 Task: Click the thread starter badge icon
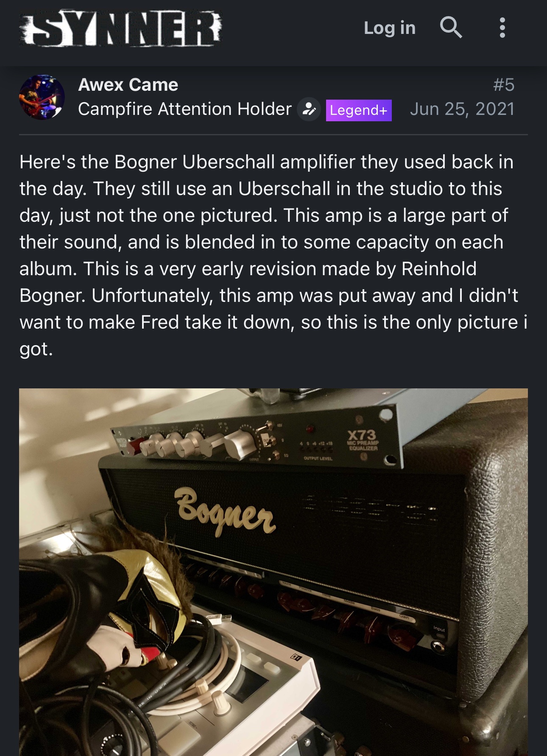pos(309,110)
